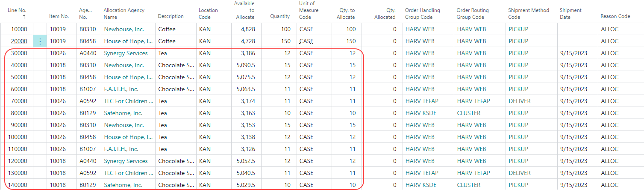Viewport: 644px width, 190px height.
Task: Click CLUSTER routing group on line 140000
Action: [x=469, y=185]
